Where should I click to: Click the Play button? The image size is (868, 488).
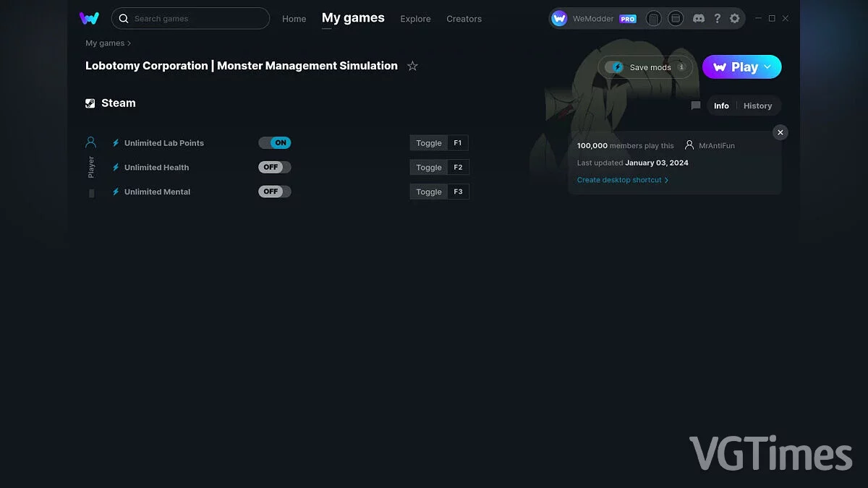coord(742,67)
